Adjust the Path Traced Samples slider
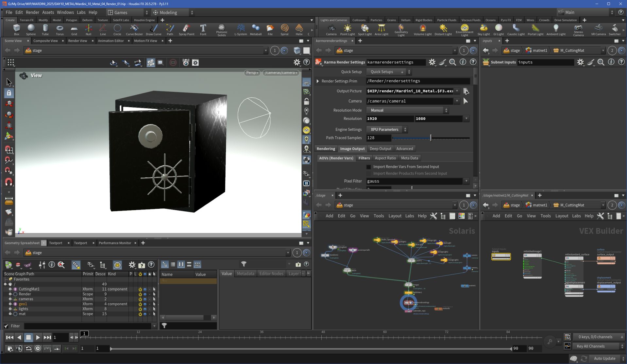 pos(431,138)
